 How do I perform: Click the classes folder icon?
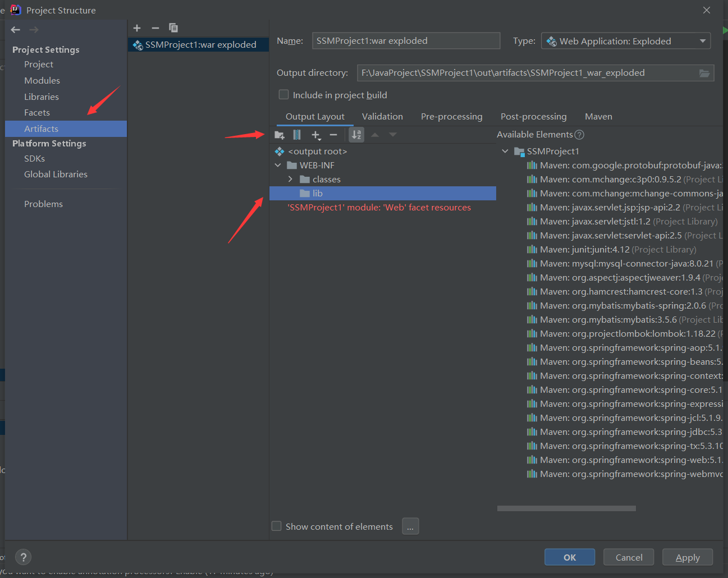click(x=305, y=180)
